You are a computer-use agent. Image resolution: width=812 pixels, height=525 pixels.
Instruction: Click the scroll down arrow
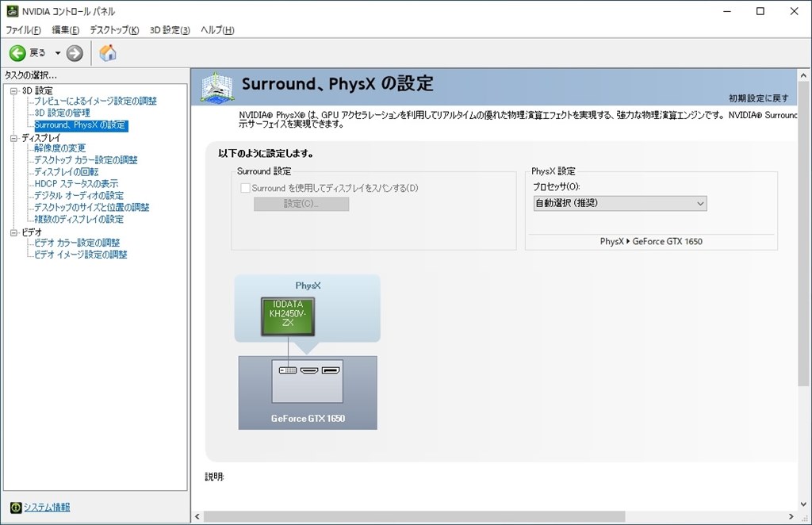(x=803, y=504)
